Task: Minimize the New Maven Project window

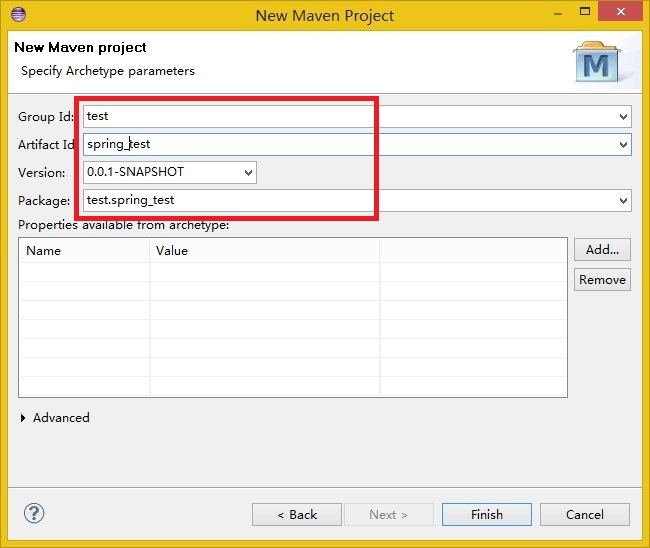Action: click(558, 13)
